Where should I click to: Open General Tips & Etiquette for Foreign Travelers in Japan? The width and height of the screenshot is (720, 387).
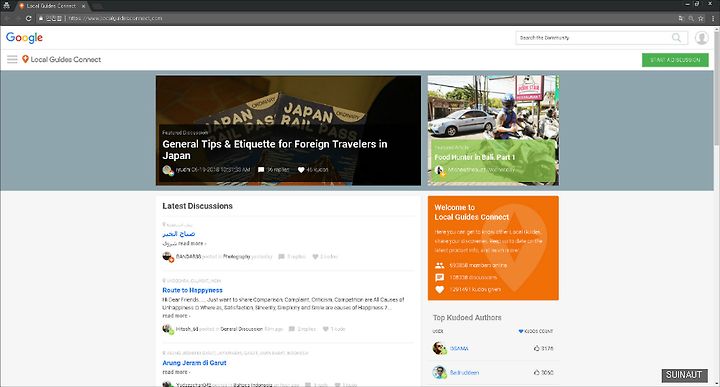(x=275, y=150)
